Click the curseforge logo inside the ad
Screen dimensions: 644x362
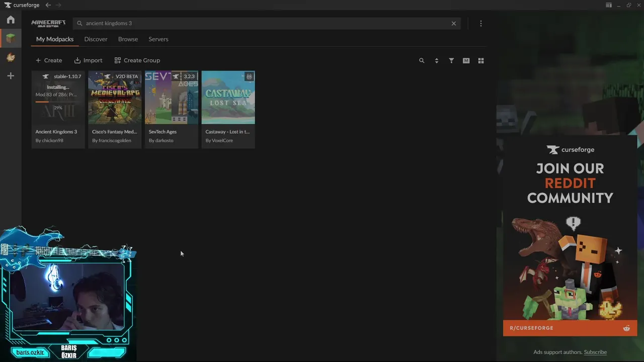click(x=571, y=150)
